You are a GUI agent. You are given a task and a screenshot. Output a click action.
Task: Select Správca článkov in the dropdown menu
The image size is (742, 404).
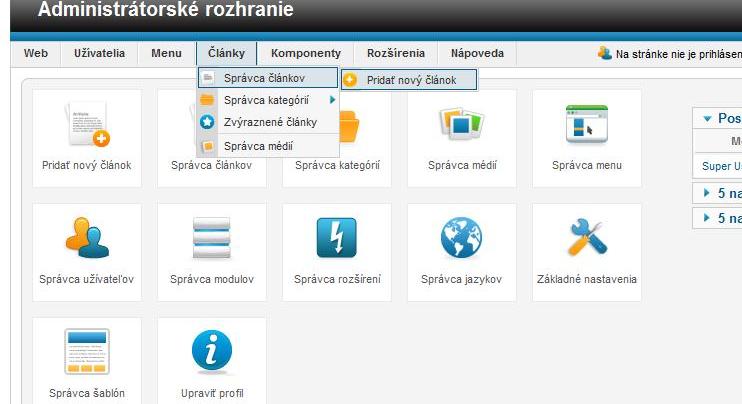click(267, 77)
